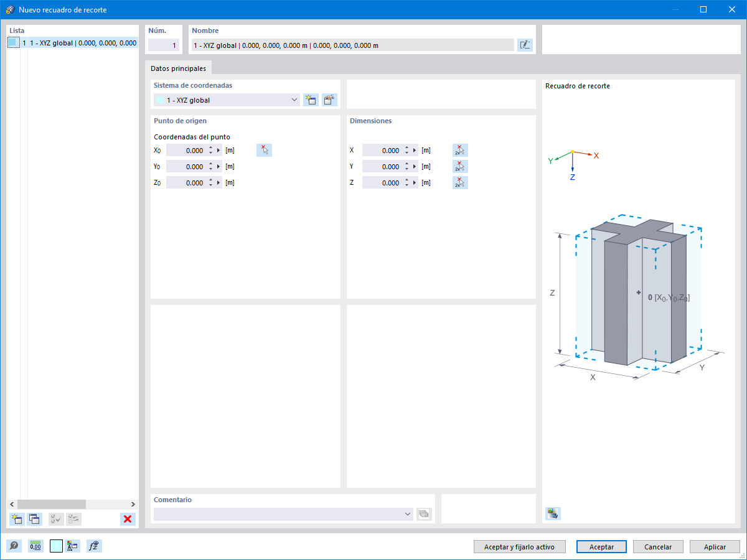Click the Y0 coordinate value field
Viewport: 747px width, 560px height.
click(186, 166)
